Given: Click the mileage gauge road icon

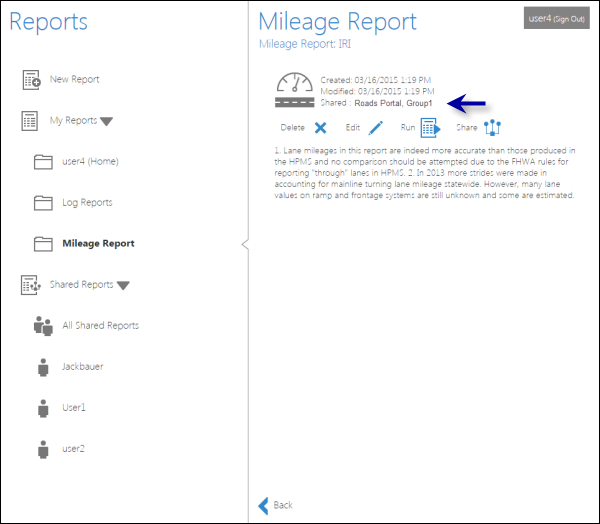Looking at the screenshot, I should (295, 90).
